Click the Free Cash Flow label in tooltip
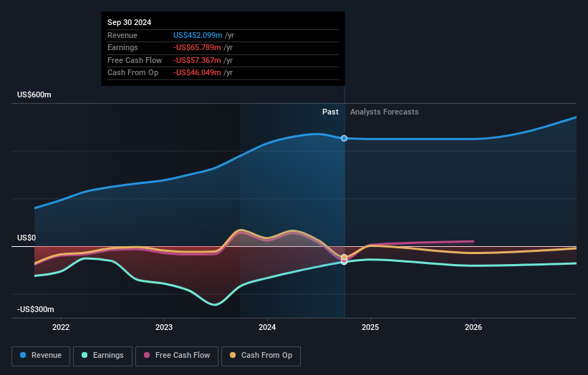 click(135, 60)
